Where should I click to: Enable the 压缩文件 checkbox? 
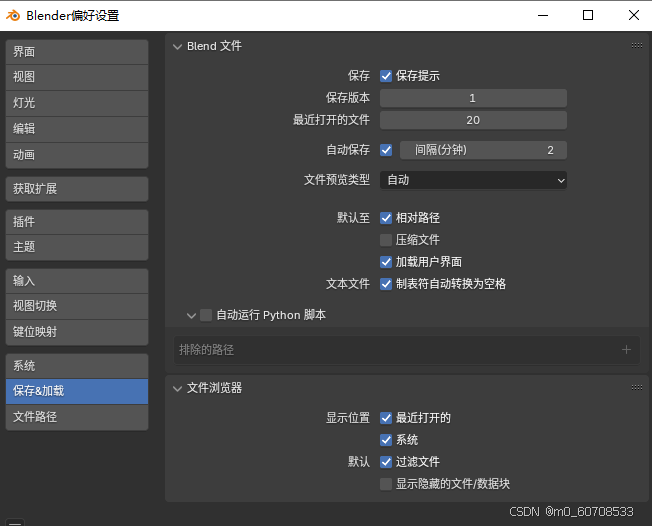tap(386, 240)
